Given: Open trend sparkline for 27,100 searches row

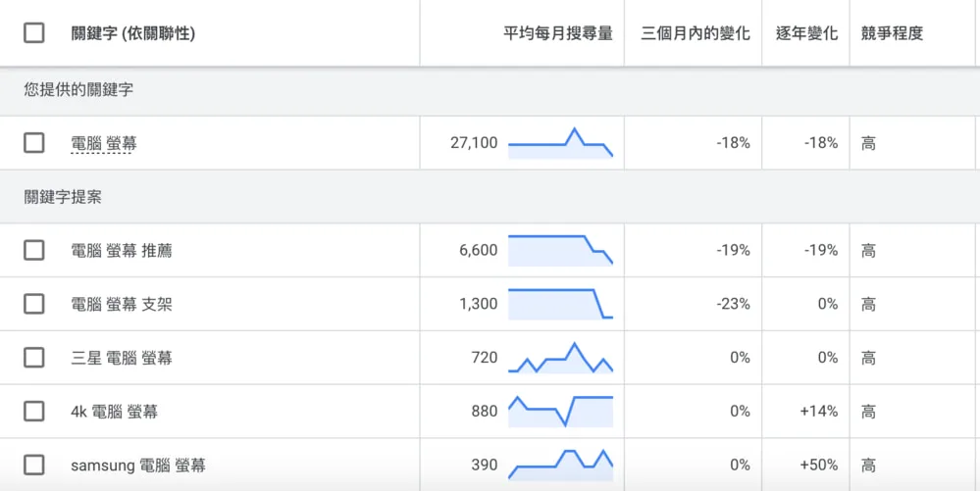Looking at the screenshot, I should pos(560,143).
